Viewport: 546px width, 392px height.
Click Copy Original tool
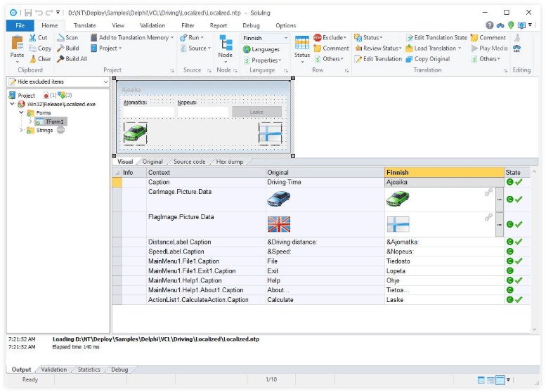[x=428, y=59]
